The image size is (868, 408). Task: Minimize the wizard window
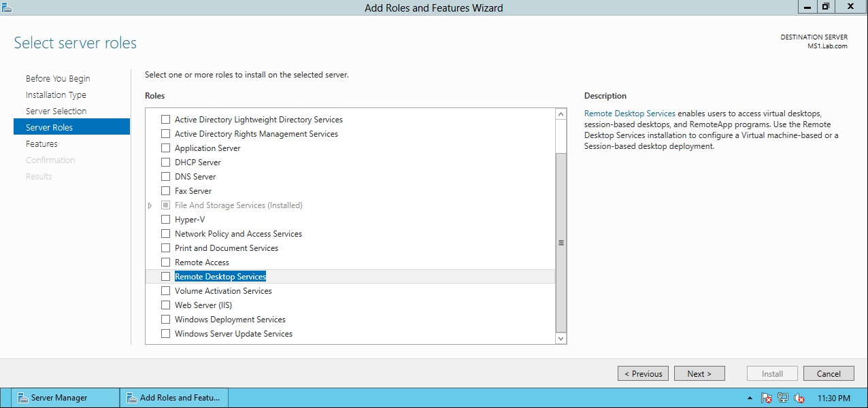[807, 6]
